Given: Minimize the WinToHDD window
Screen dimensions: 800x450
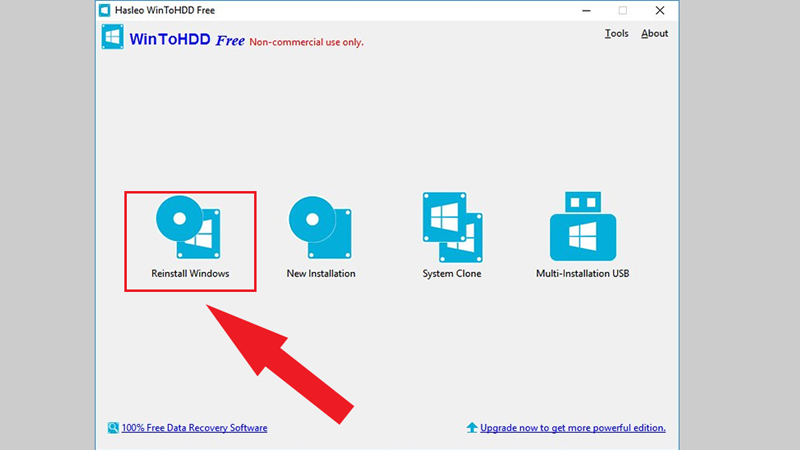Looking at the screenshot, I should (x=586, y=10).
